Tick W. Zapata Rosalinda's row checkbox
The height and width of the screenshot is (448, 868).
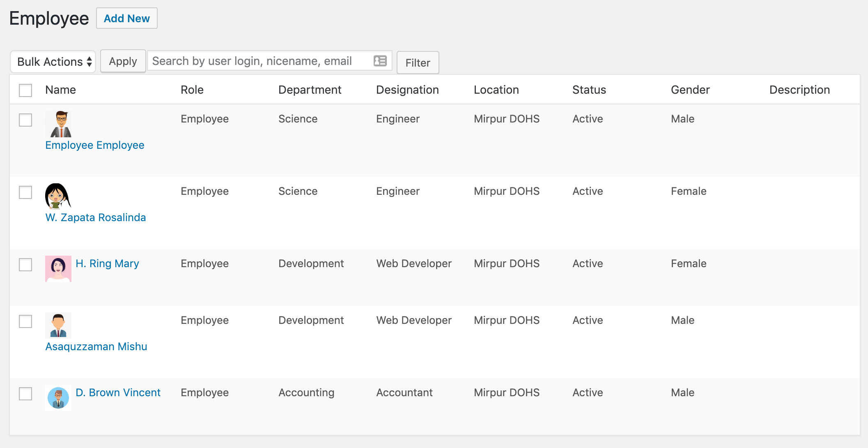click(x=25, y=192)
